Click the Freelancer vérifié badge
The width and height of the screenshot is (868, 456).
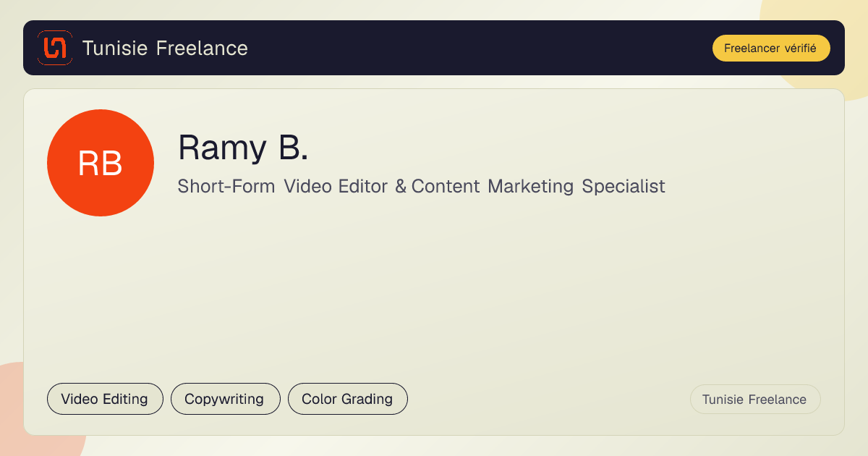(x=771, y=48)
